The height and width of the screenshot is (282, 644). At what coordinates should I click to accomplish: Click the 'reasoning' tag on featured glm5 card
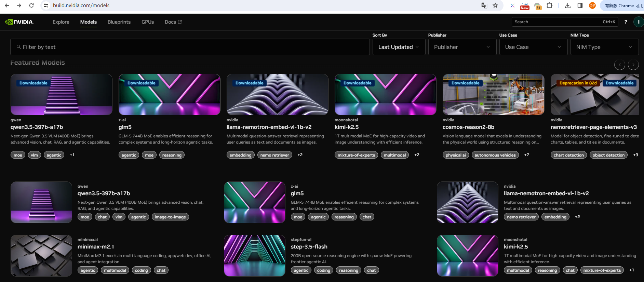pyautogui.click(x=172, y=155)
